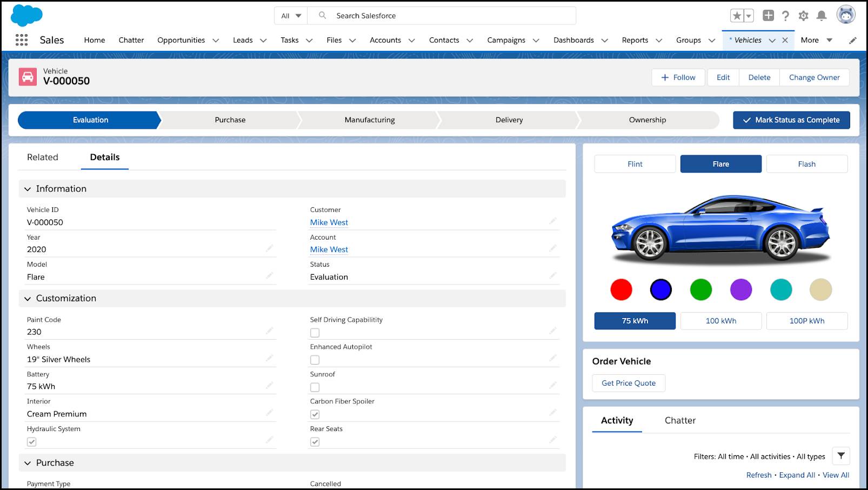The image size is (868, 490).
Task: Open the Global Actions plus icon
Action: (768, 16)
